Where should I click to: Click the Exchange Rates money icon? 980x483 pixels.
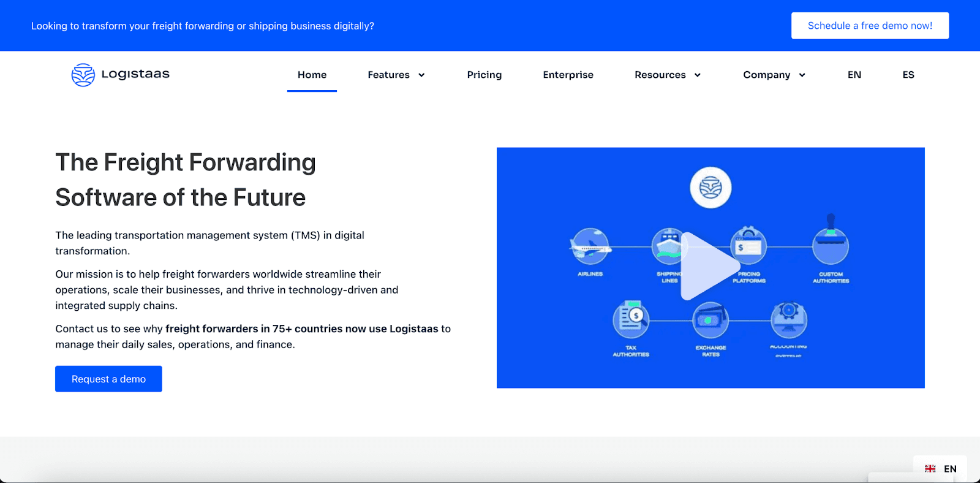click(x=710, y=320)
